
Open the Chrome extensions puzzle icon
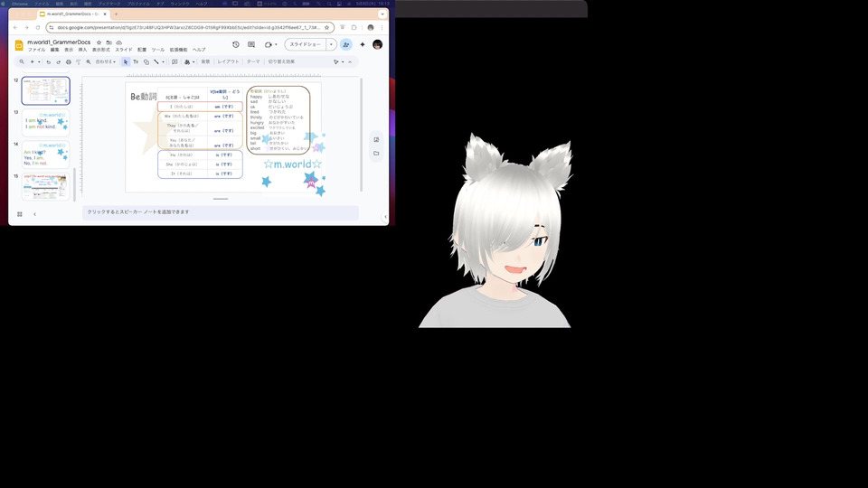tap(354, 28)
